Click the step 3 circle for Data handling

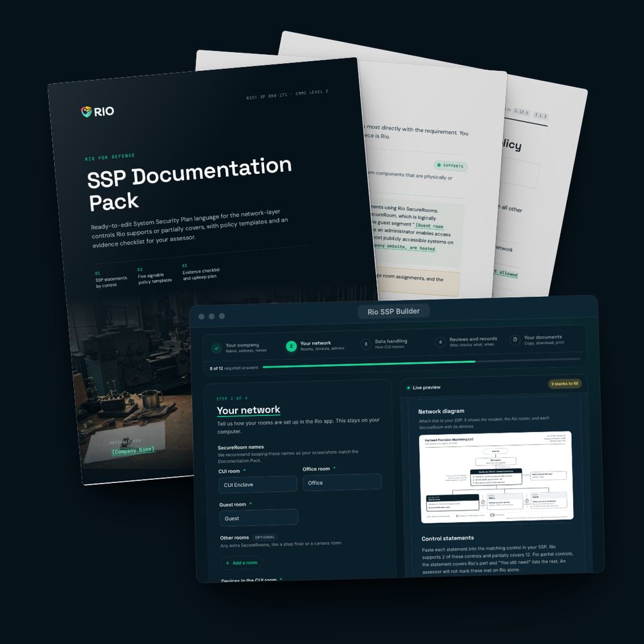[x=366, y=344]
